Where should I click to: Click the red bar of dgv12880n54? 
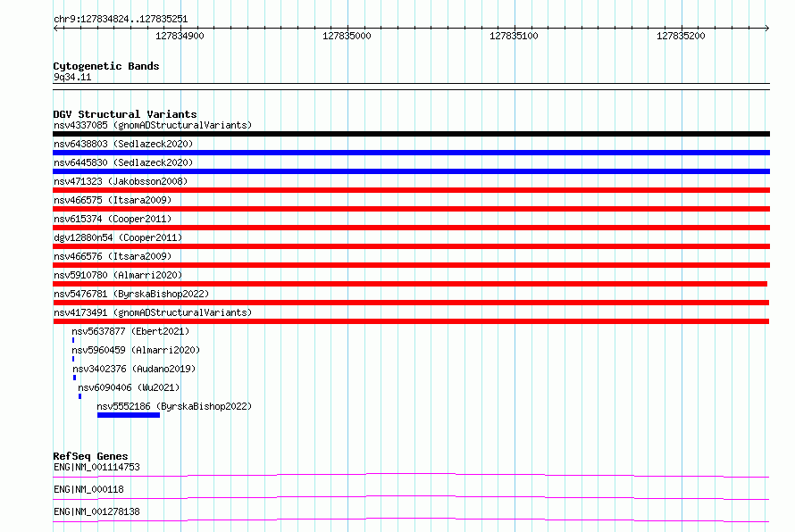411,246
